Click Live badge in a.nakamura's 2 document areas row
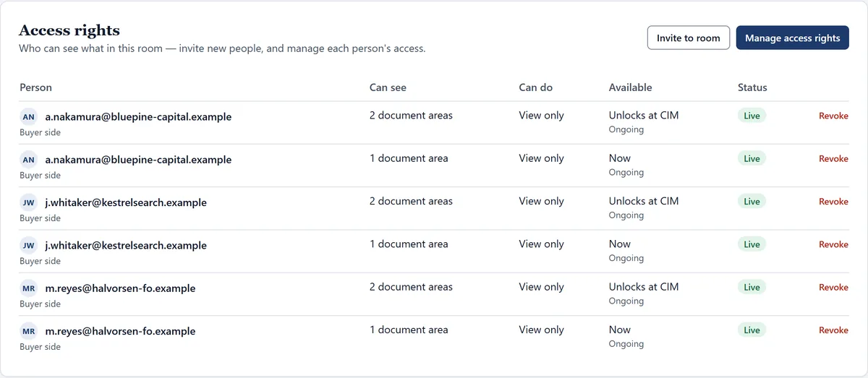The height and width of the screenshot is (378, 868). click(752, 116)
